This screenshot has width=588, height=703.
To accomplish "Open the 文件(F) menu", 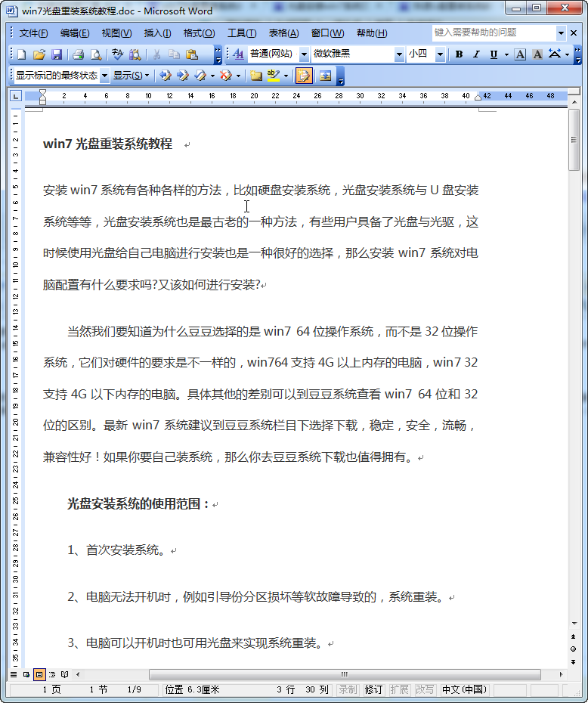I will [x=33, y=33].
